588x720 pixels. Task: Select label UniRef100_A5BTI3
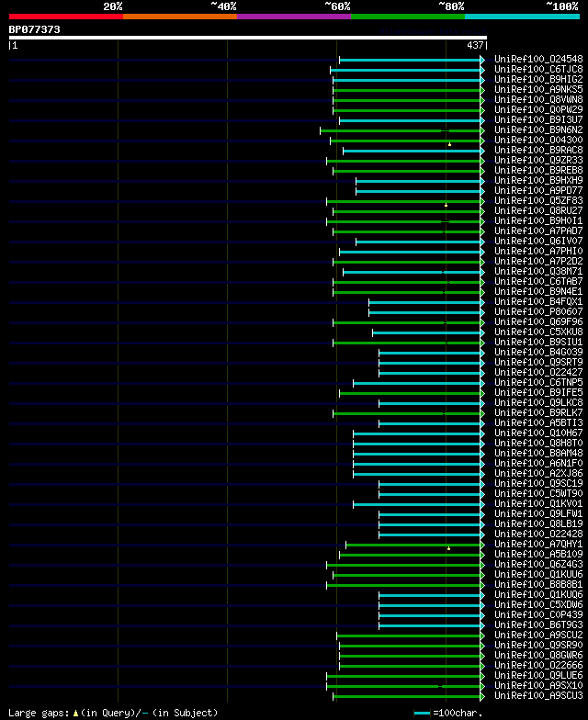click(x=538, y=422)
